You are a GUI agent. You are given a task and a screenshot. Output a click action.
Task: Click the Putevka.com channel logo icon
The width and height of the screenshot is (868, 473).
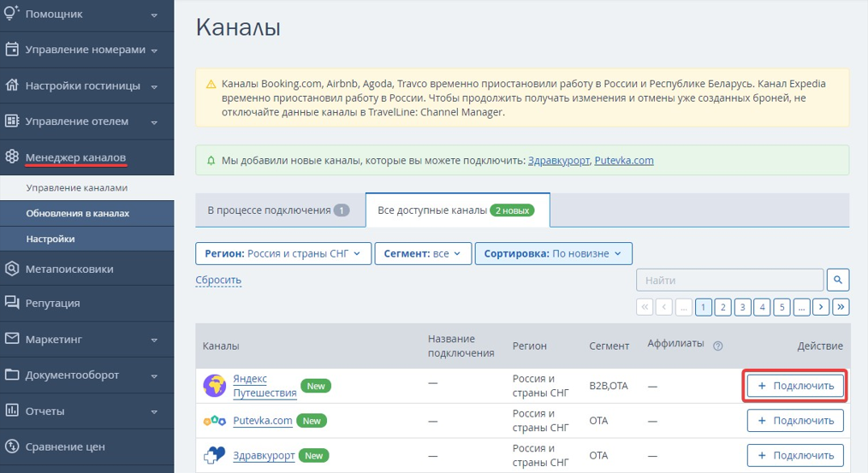[x=214, y=421]
